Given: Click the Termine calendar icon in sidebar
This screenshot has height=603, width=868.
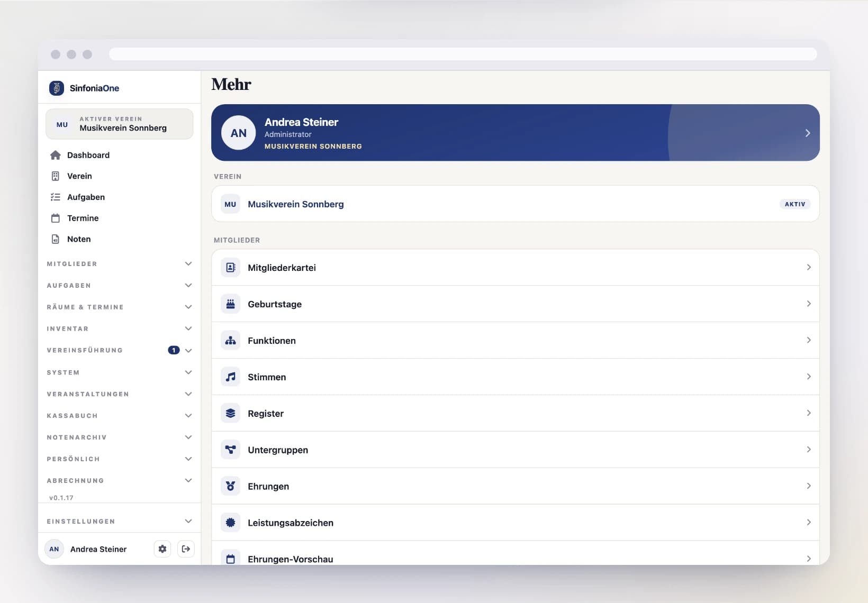Looking at the screenshot, I should coord(56,218).
